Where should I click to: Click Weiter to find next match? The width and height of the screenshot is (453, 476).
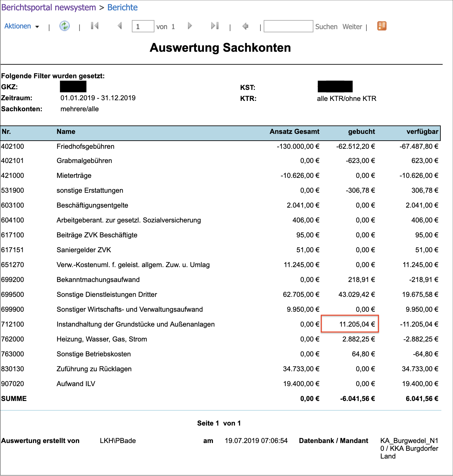point(352,27)
